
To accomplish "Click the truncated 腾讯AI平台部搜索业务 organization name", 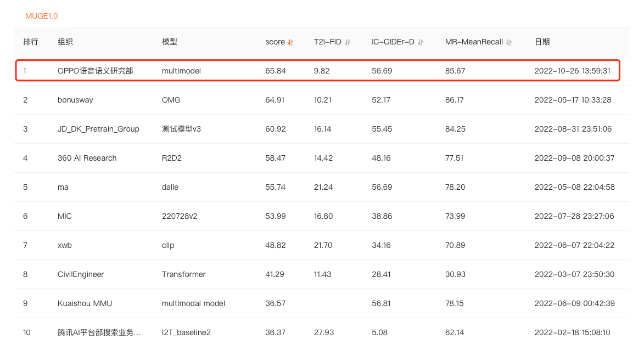I will pyautogui.click(x=99, y=332).
